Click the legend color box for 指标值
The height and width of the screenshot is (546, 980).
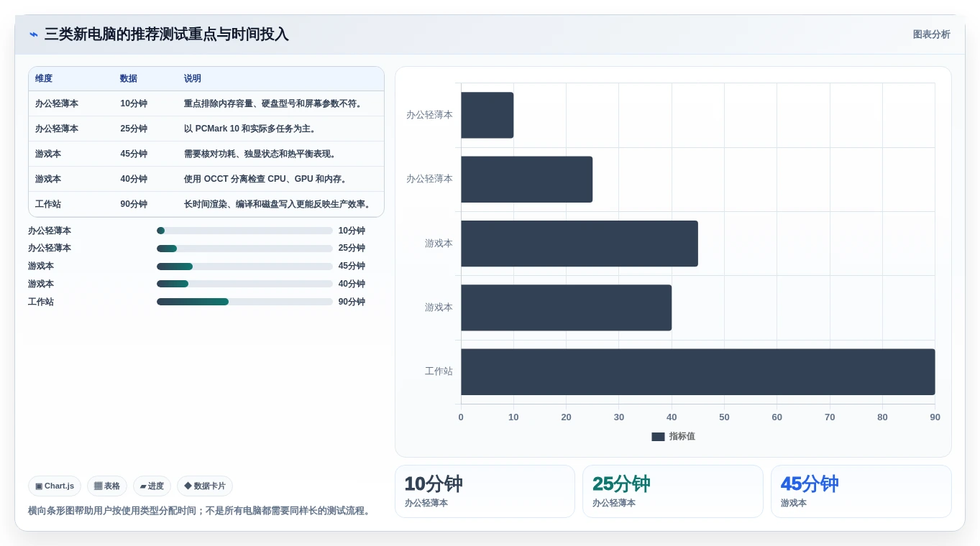pyautogui.click(x=658, y=437)
